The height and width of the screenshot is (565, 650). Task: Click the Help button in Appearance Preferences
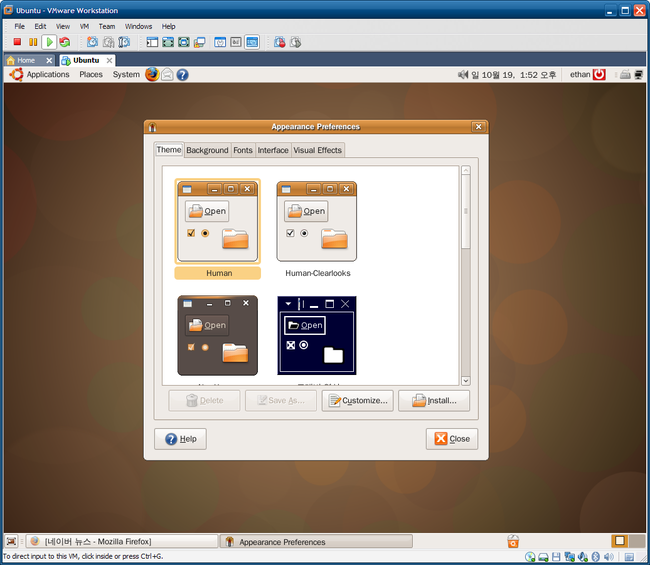(x=180, y=439)
